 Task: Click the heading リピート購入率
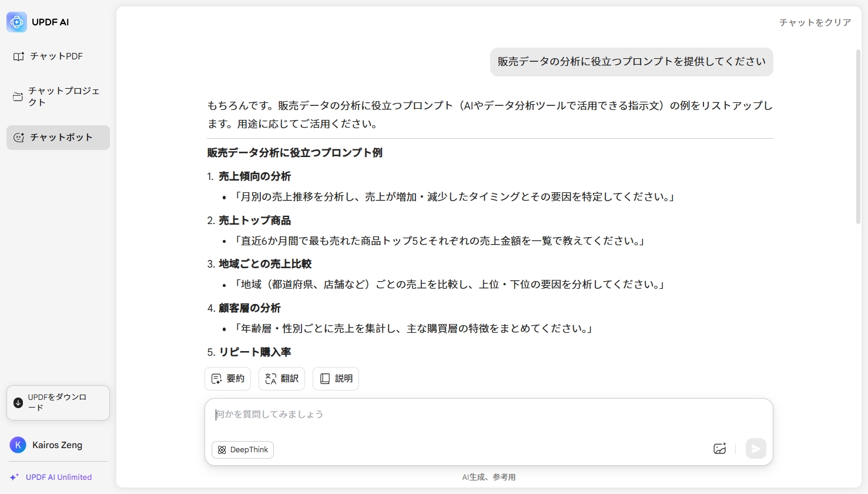tap(254, 352)
